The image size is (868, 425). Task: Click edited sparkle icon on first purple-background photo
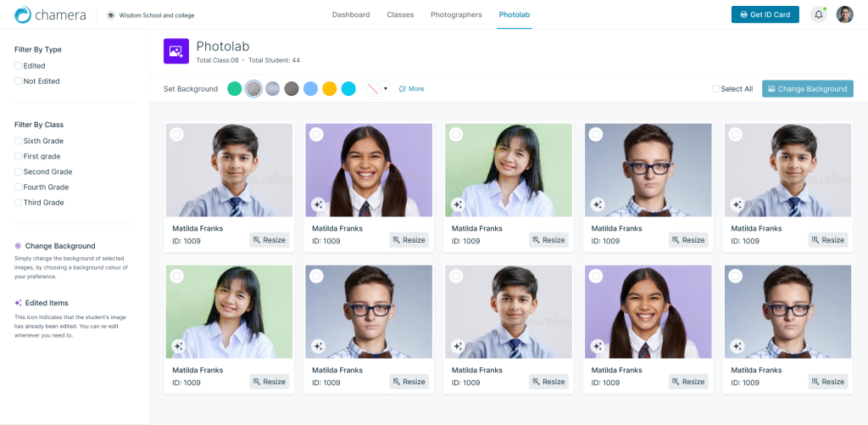(318, 204)
